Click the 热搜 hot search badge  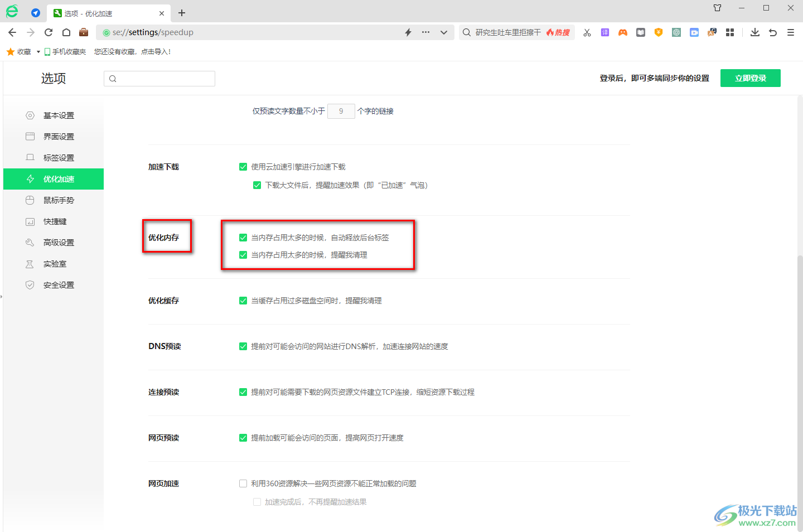point(558,32)
